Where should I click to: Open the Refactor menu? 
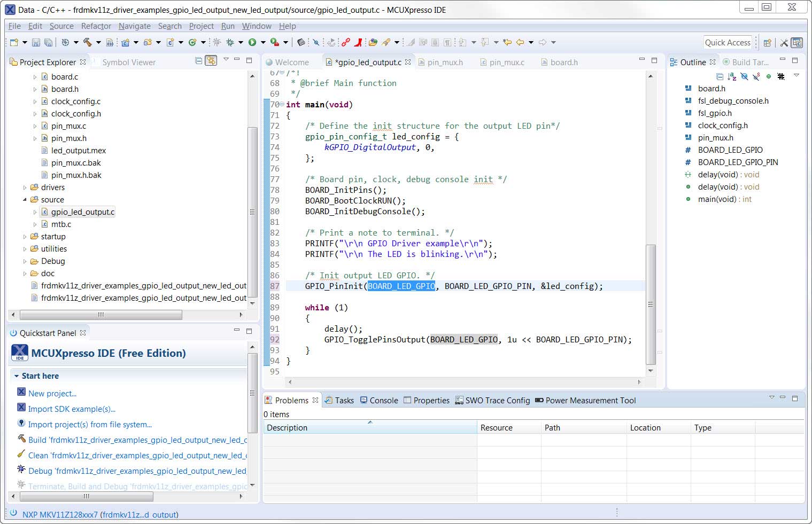pos(96,26)
